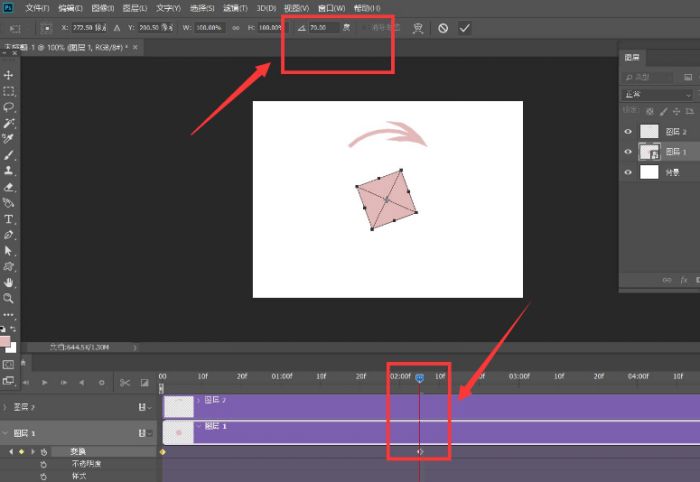The height and width of the screenshot is (482, 700).
Task: Select the Horizontal Type tool
Action: [9, 219]
